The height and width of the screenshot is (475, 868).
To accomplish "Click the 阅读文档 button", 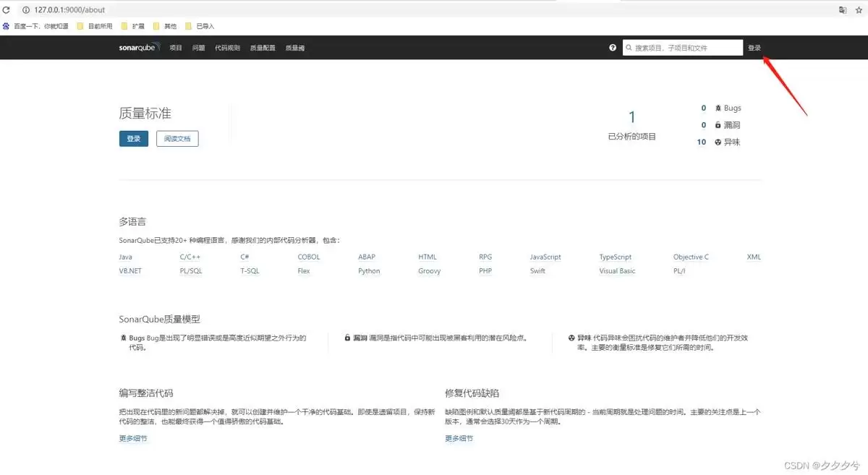I will pyautogui.click(x=177, y=139).
